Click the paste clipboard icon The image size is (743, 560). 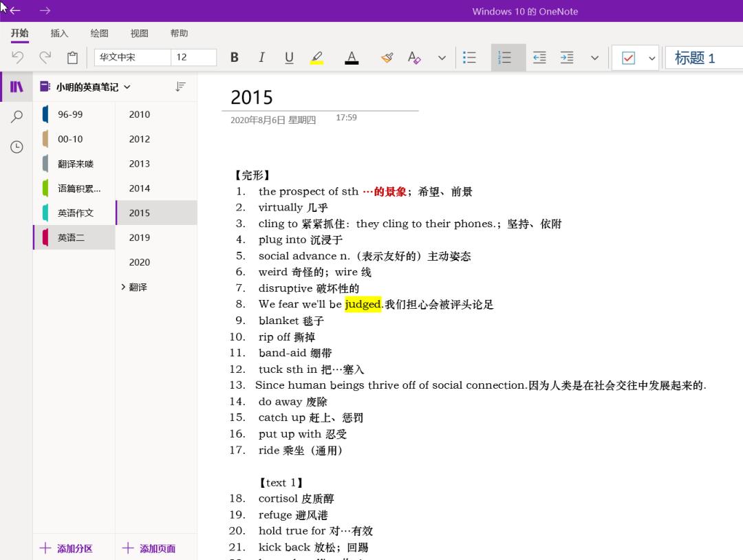tap(72, 57)
